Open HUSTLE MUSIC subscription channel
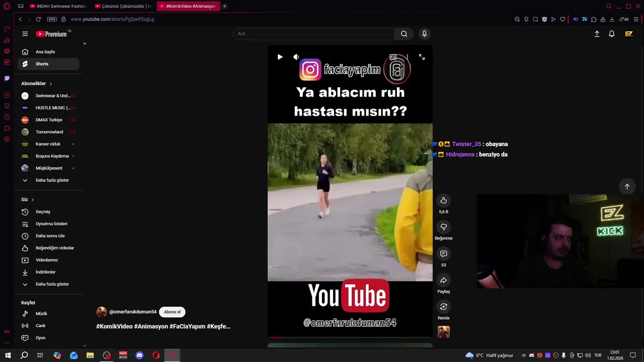The height and width of the screenshot is (362, 644). 48,108
